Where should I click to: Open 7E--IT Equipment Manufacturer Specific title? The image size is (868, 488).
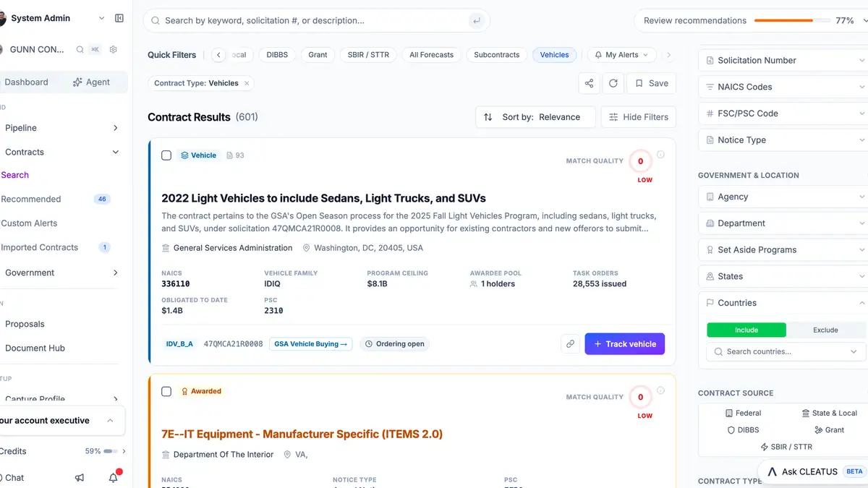302,435
